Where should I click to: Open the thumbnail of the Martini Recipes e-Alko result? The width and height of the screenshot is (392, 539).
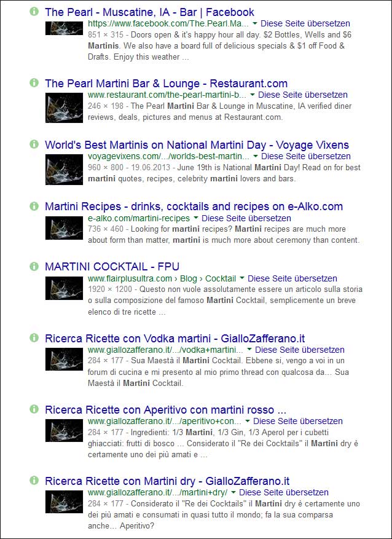(65, 228)
